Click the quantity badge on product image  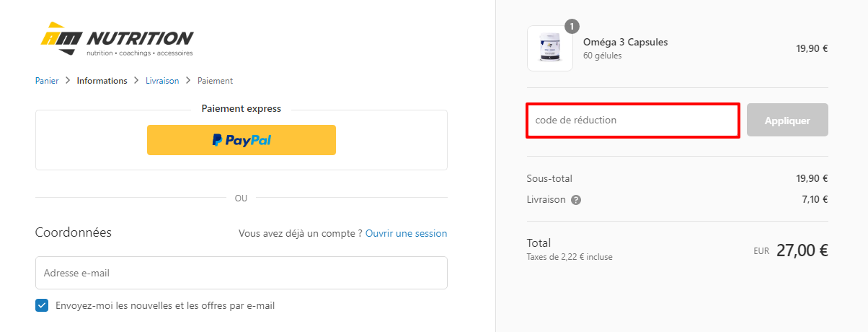coord(572,27)
